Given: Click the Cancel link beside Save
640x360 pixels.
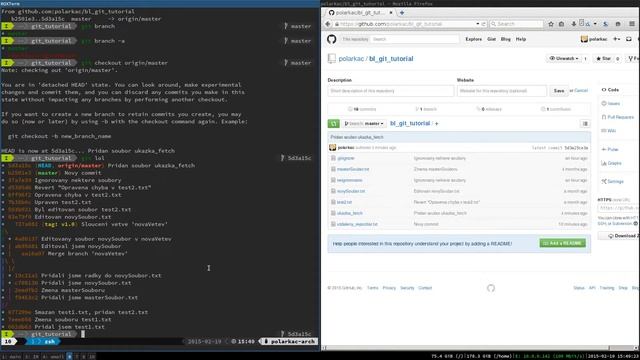Looking at the screenshot, I should (581, 91).
